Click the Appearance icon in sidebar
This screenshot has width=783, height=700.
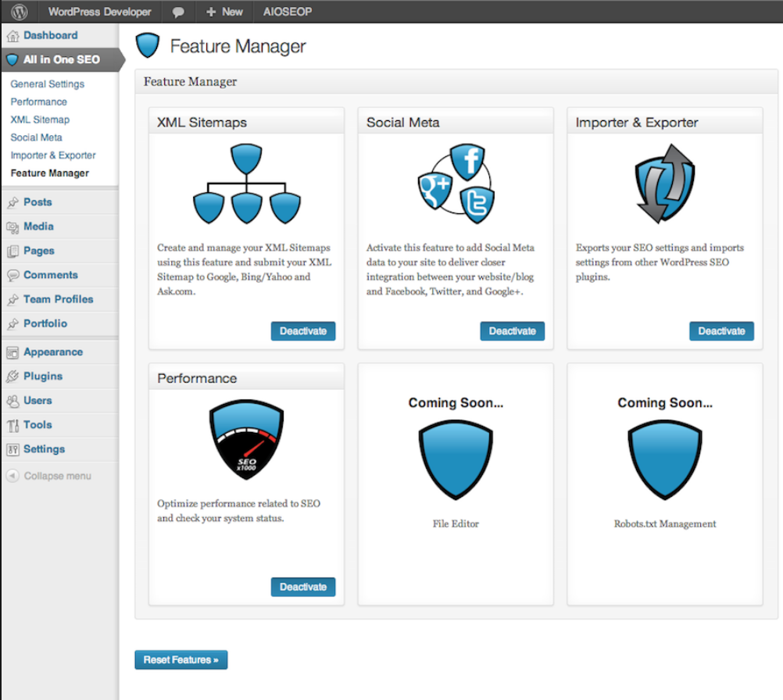tap(13, 352)
